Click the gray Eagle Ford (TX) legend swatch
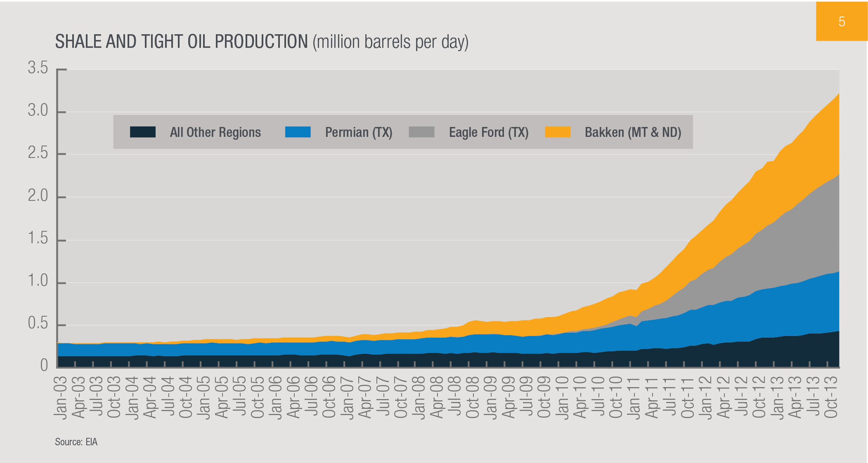This screenshot has height=463, width=868. [421, 132]
